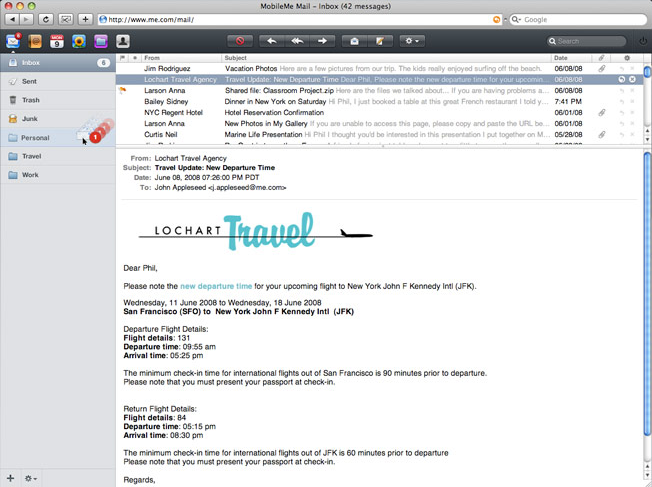
Task: Click the new departure time link
Action: [x=216, y=286]
